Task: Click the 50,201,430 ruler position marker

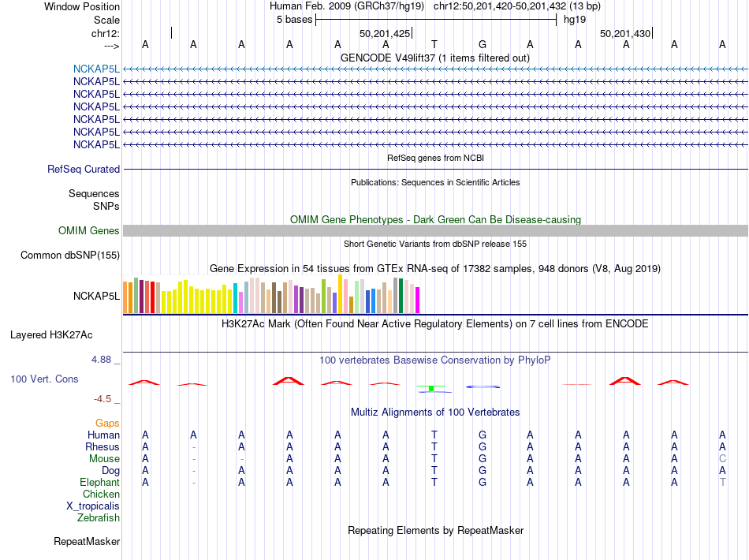Action: tap(626, 33)
